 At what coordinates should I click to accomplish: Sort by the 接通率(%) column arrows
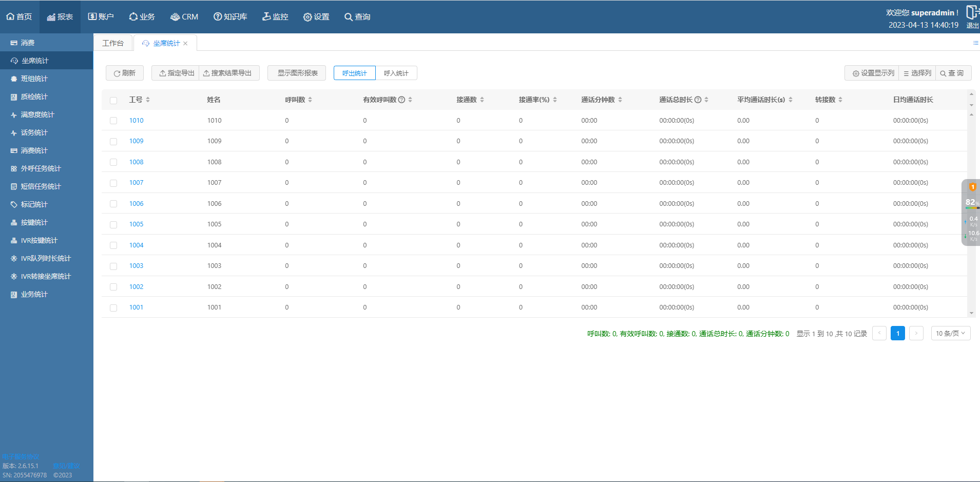tap(555, 100)
